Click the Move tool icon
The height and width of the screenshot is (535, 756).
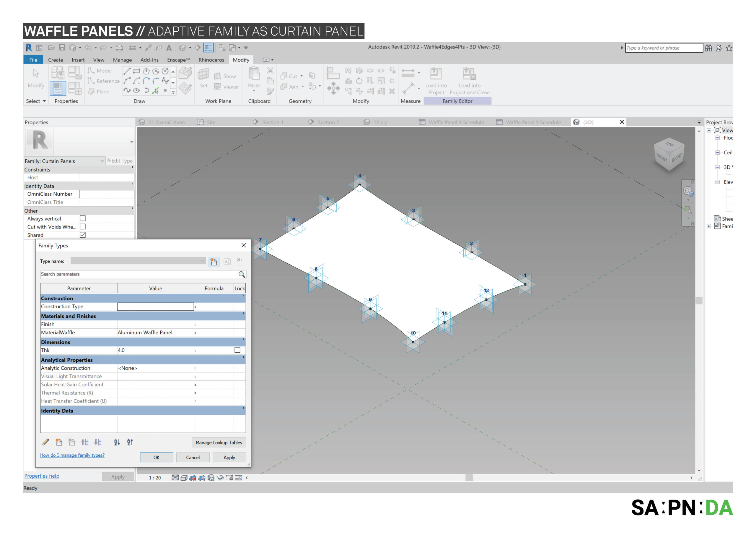click(333, 88)
